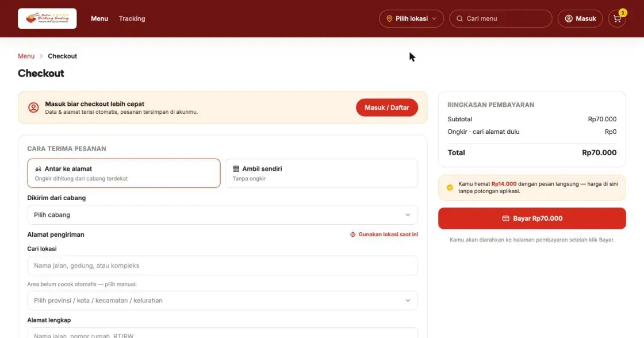Image resolution: width=644 pixels, height=338 pixels.
Task: Click the scooter delivery icon
Action: (x=38, y=169)
